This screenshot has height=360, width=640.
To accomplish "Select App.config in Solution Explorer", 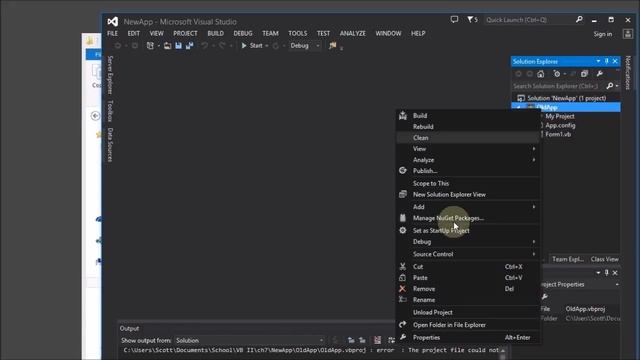I will (x=560, y=125).
